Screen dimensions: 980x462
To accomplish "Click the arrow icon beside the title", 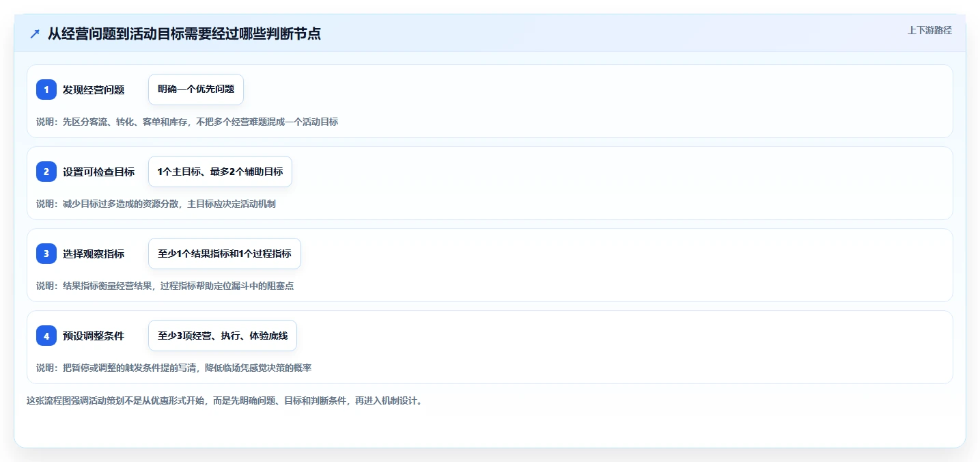I will 35,33.
